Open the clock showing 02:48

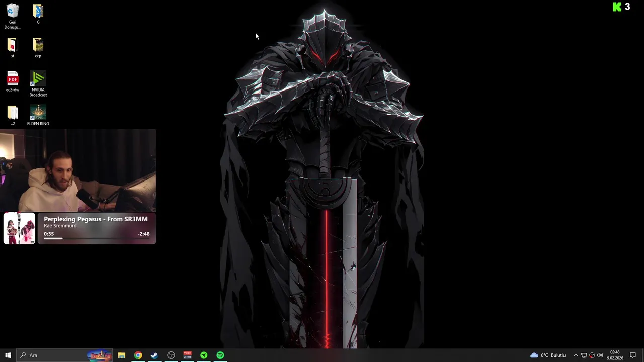click(x=615, y=355)
